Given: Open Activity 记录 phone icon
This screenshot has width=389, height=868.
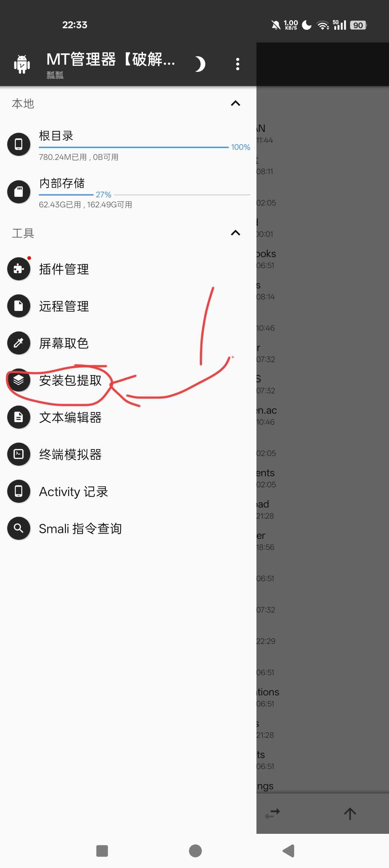Looking at the screenshot, I should pos(19,491).
